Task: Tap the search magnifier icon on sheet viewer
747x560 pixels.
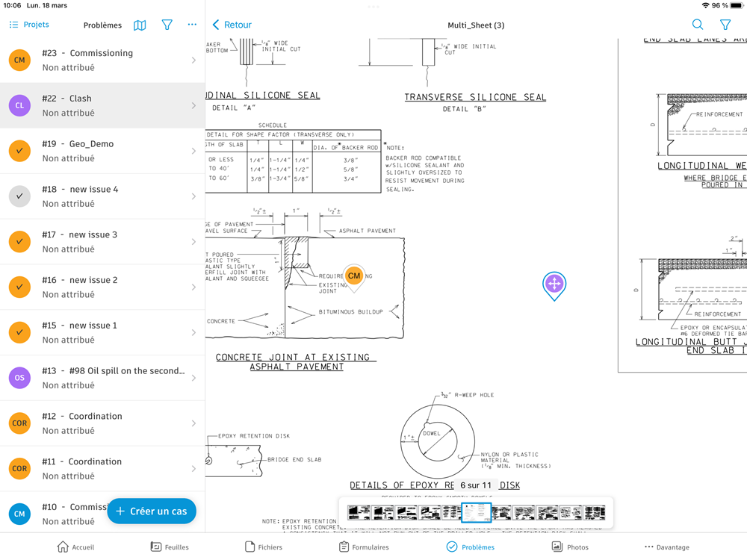Action: pyautogui.click(x=698, y=25)
